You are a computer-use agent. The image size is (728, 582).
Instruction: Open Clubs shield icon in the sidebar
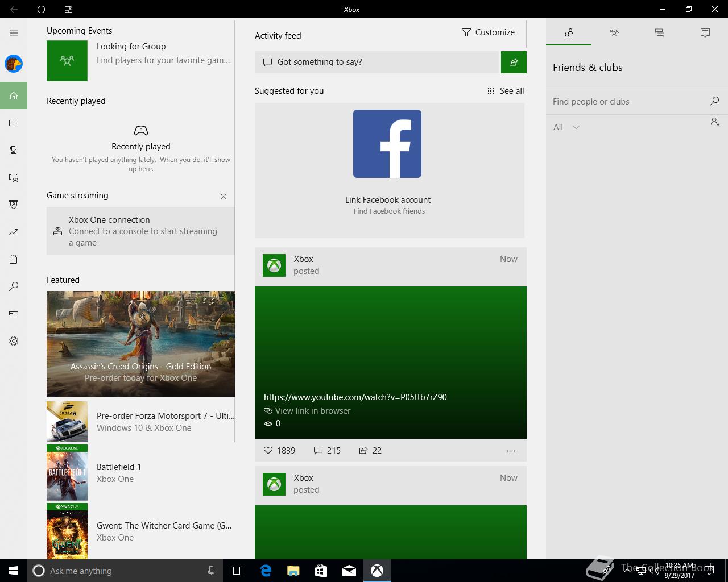coord(14,205)
